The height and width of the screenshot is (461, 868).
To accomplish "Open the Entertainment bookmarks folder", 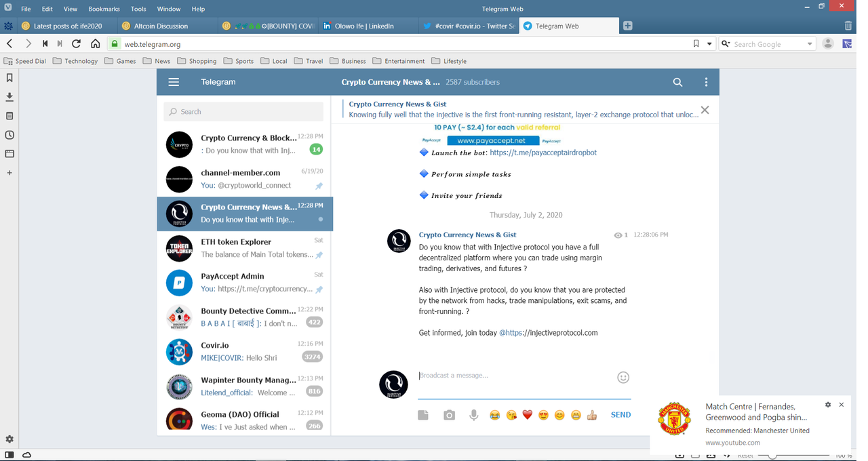I will (399, 61).
